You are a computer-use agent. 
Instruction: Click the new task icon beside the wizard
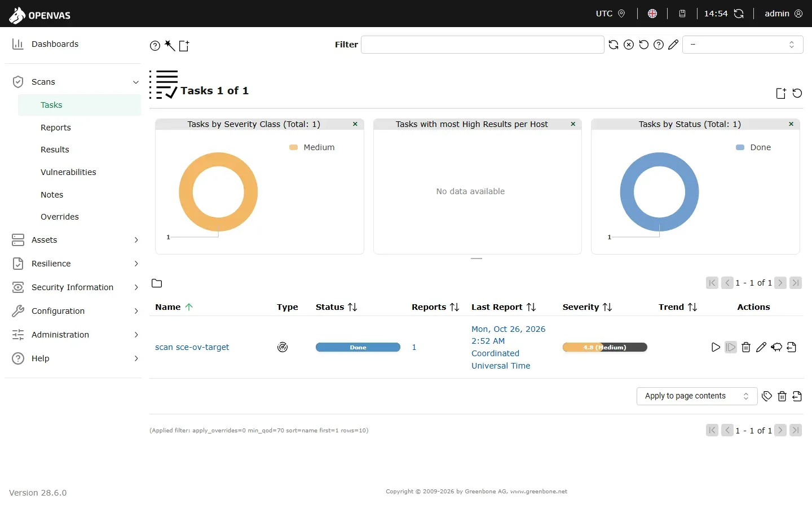[x=184, y=46]
